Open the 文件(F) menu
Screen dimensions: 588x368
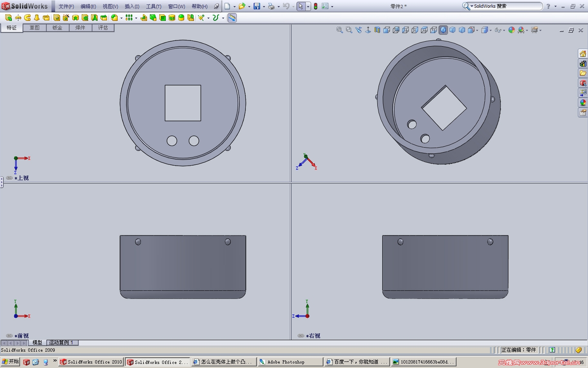[66, 7]
